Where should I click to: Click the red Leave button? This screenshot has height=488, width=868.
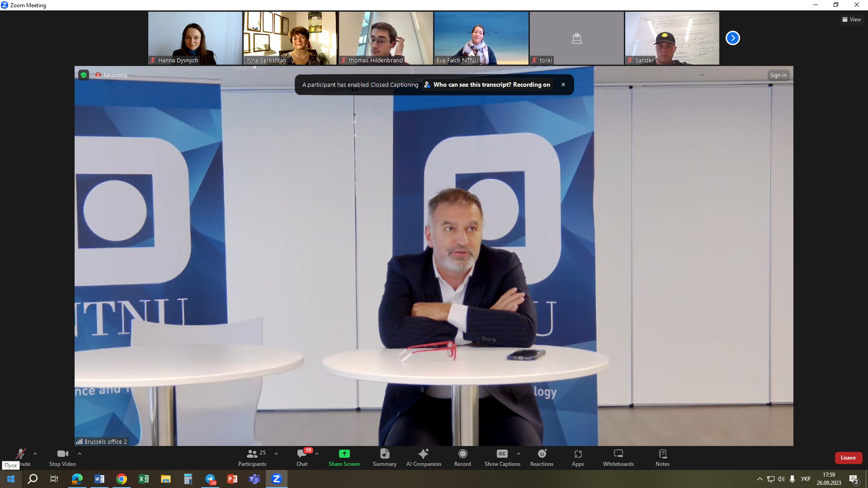pyautogui.click(x=848, y=458)
